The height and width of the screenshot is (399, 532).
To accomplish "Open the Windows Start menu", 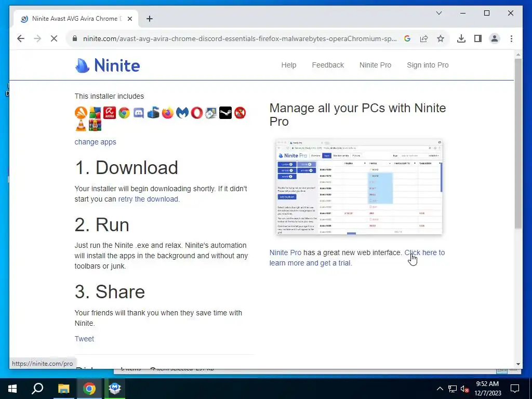I will (12, 389).
